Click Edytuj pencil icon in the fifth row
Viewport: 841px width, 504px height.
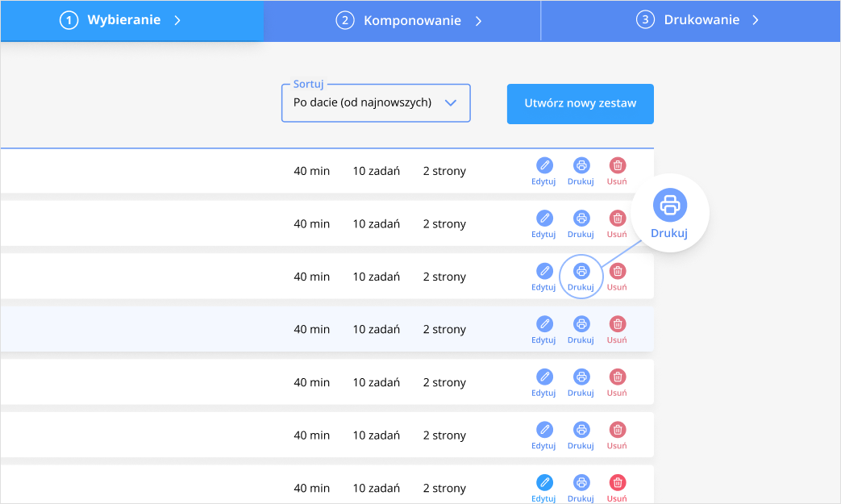click(x=544, y=377)
